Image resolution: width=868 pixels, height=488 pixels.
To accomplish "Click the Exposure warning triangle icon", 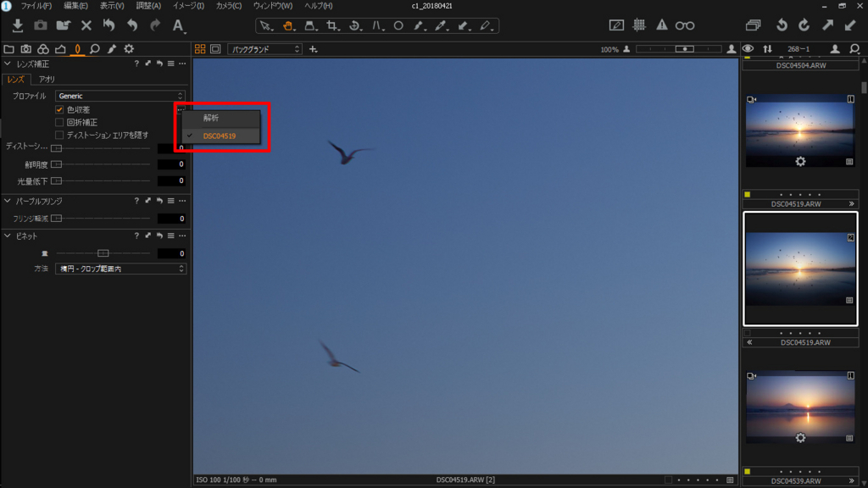I will tap(661, 25).
